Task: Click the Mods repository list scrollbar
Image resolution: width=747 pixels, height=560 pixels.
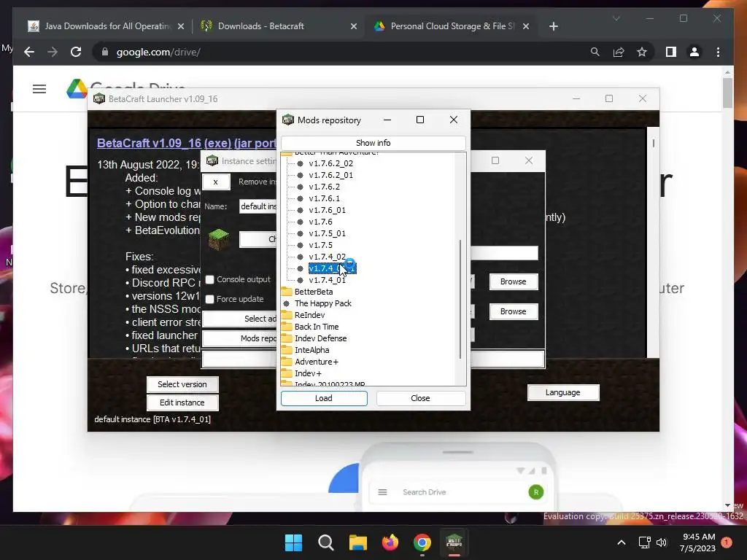Action: (x=460, y=299)
